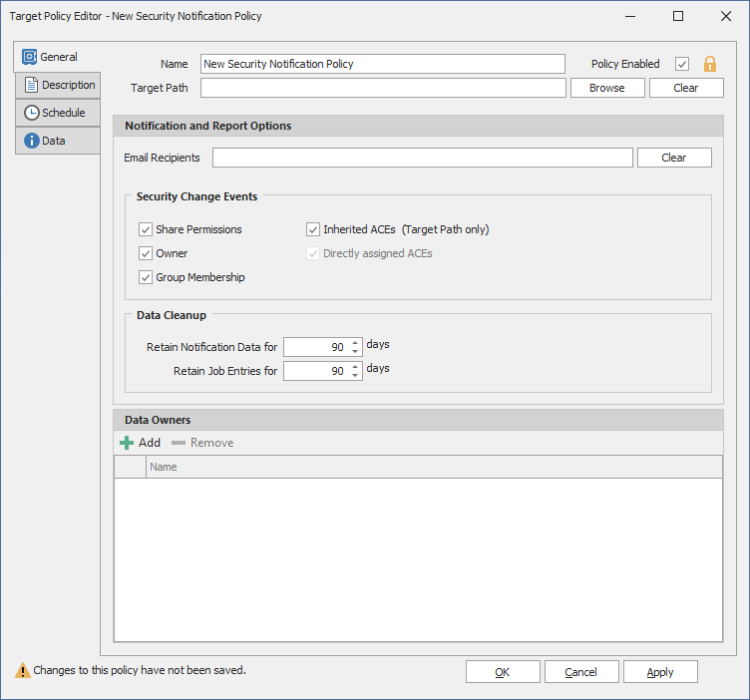Viewport: 750px width, 700px height.
Task: Click the warning icon for unsaved changes
Action: coord(22,671)
